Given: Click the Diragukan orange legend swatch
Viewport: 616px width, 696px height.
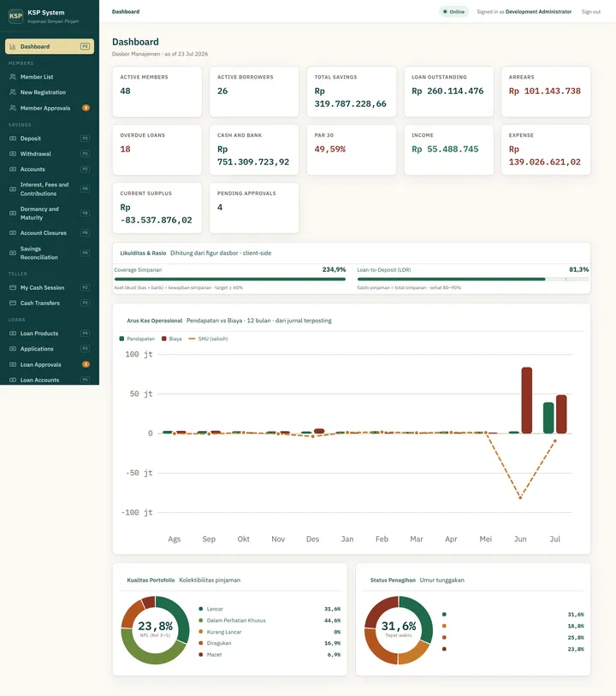Looking at the screenshot, I should point(201,643).
